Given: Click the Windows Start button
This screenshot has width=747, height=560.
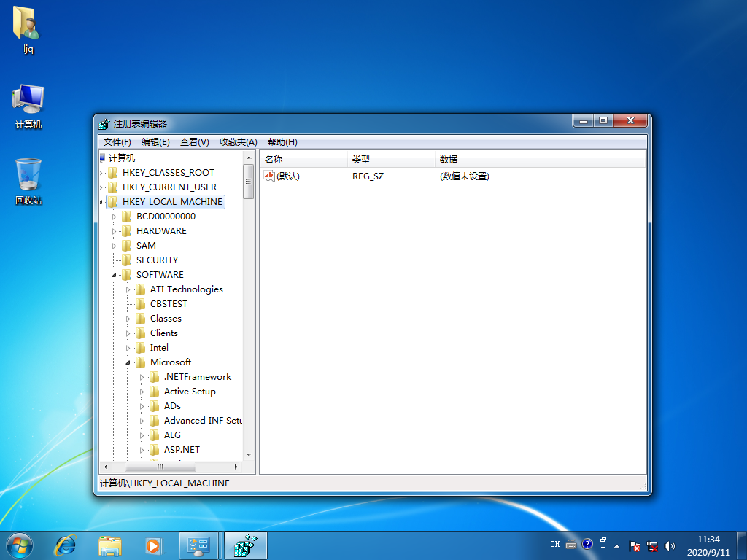Looking at the screenshot, I should [x=19, y=545].
